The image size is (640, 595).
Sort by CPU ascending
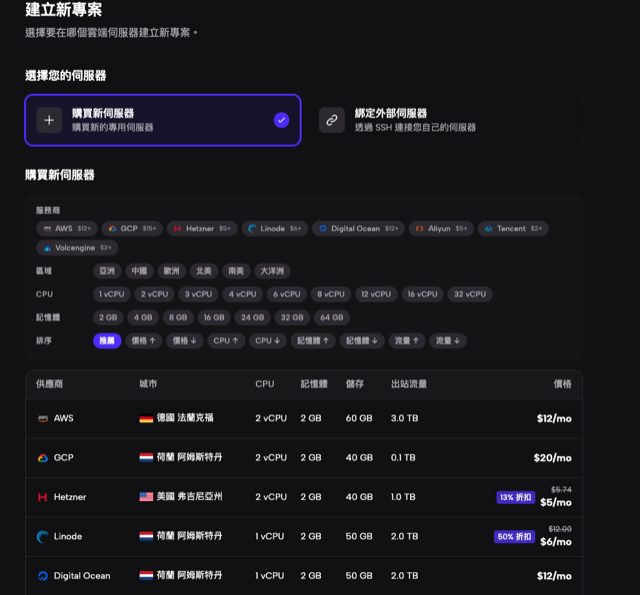tap(226, 341)
